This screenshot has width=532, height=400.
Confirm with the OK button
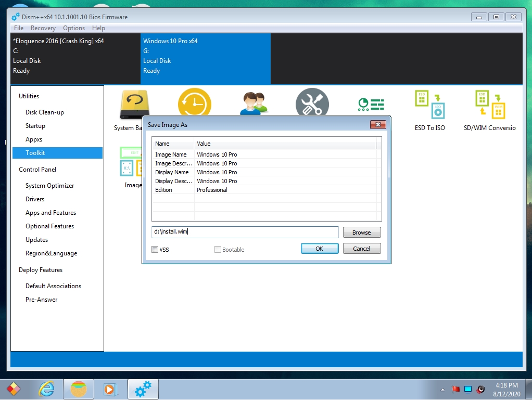point(319,249)
